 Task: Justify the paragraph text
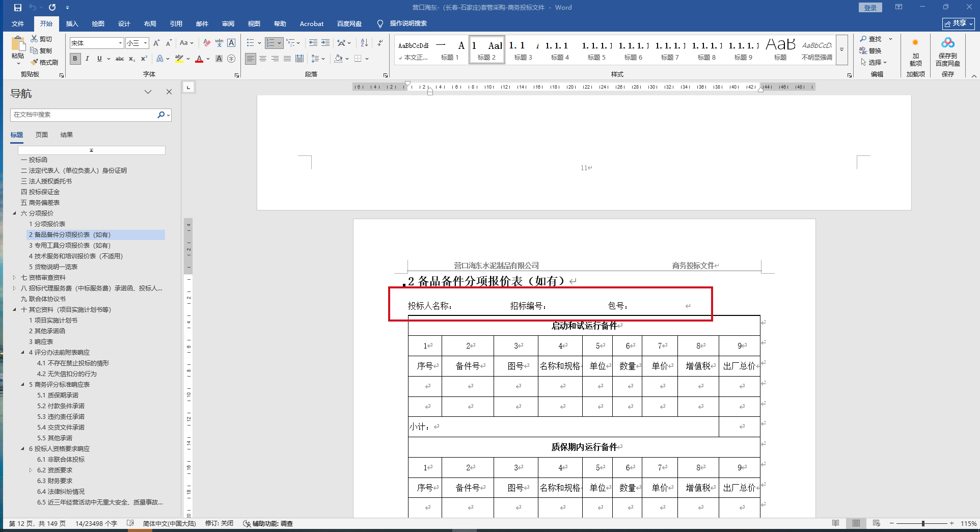click(287, 59)
